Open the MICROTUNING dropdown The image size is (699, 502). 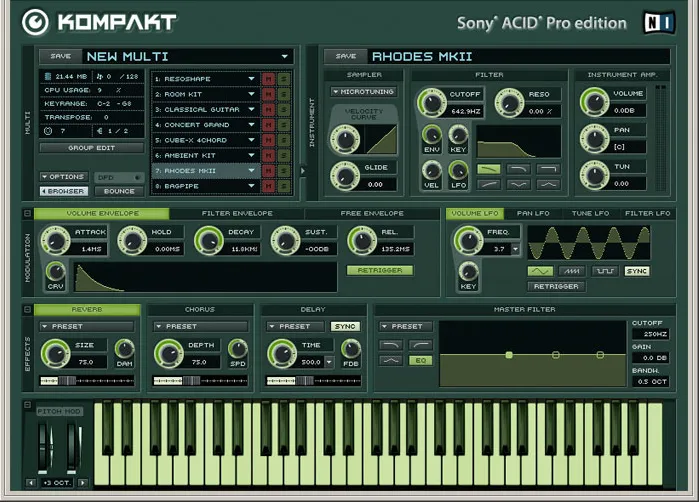[363, 91]
